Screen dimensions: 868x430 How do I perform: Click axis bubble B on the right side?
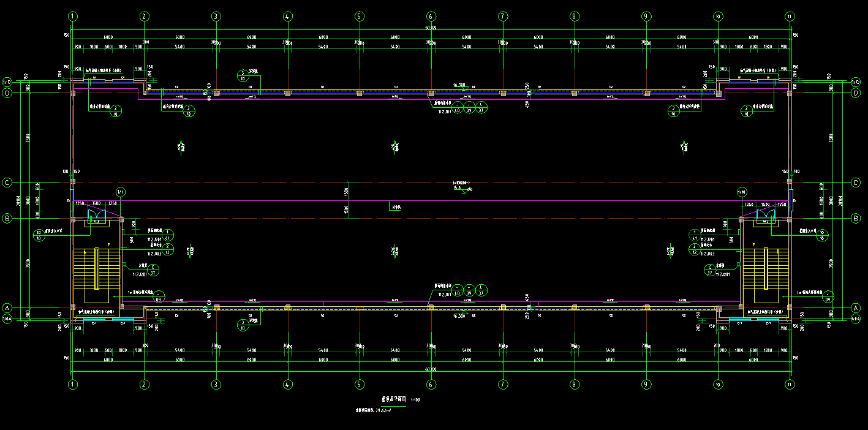(856, 218)
